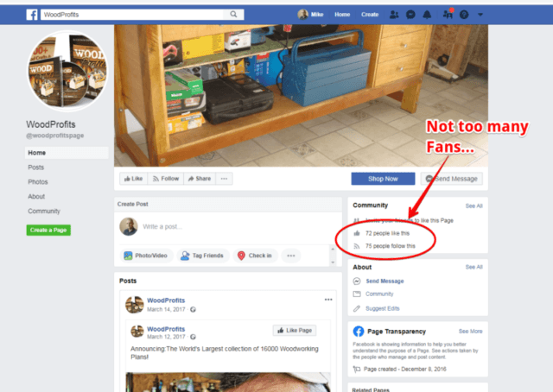The height and width of the screenshot is (392, 553).
Task: Open the account dropdown arrow
Action: (480, 15)
